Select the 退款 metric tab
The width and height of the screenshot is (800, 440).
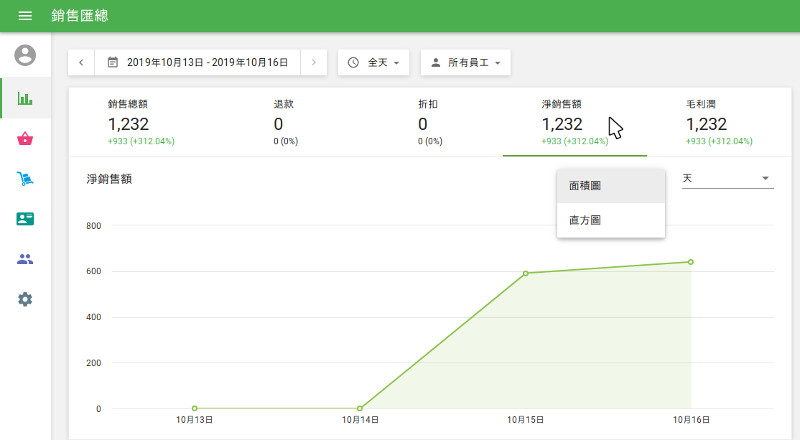click(x=285, y=122)
